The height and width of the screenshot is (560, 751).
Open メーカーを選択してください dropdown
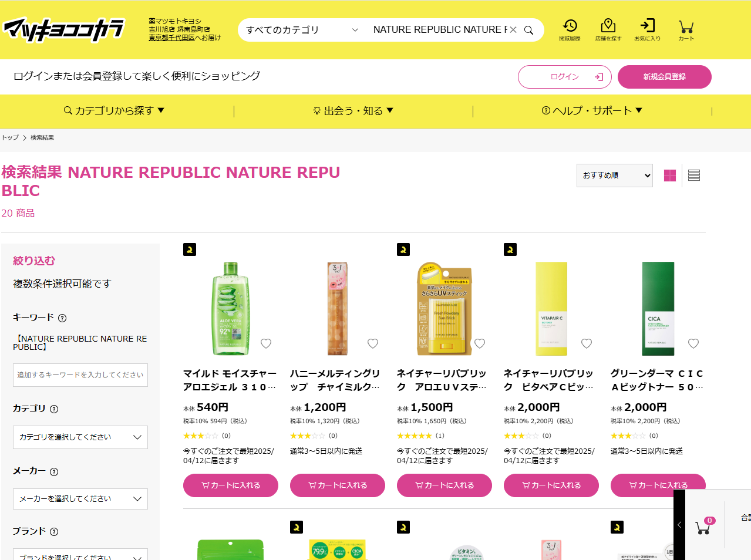[x=80, y=499]
